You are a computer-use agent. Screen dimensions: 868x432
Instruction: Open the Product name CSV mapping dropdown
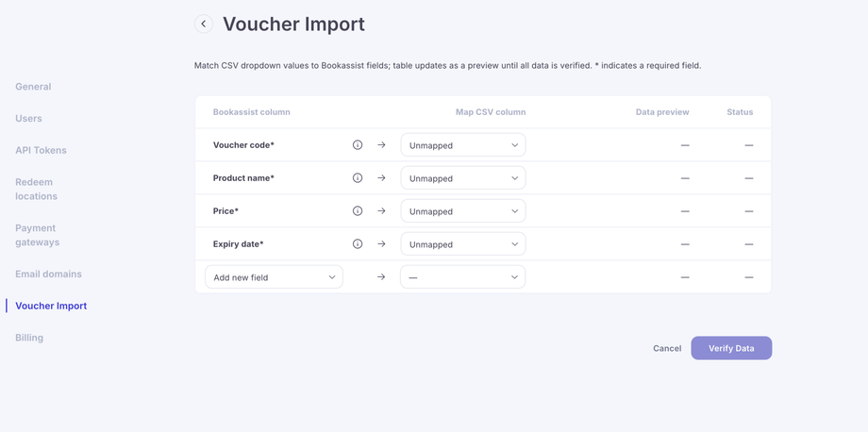462,178
